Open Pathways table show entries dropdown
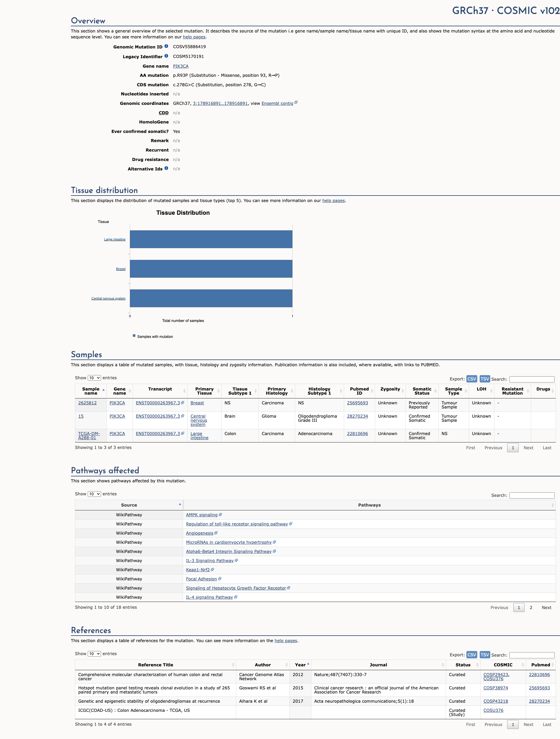The height and width of the screenshot is (739, 560). coord(94,494)
